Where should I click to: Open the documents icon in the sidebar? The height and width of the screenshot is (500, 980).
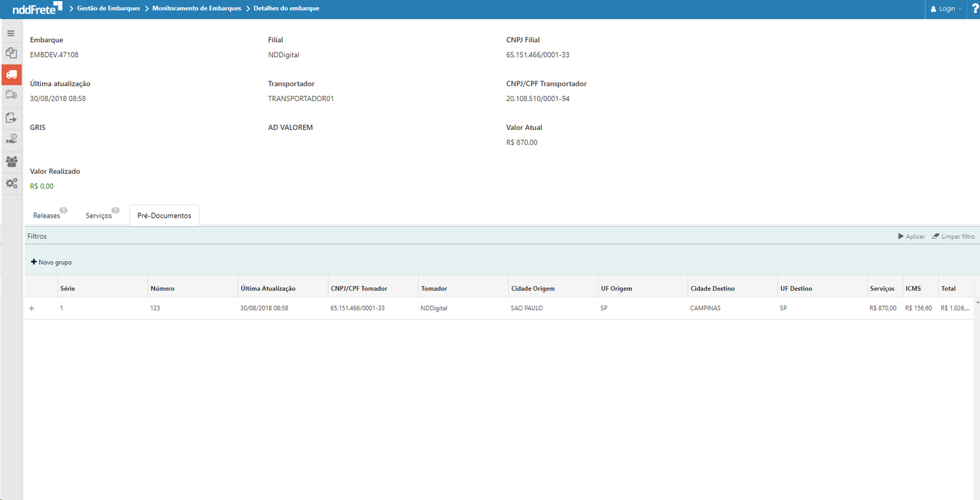(11, 54)
